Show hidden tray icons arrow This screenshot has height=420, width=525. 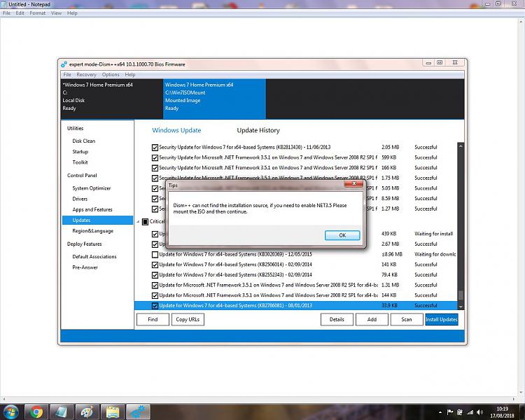point(440,412)
